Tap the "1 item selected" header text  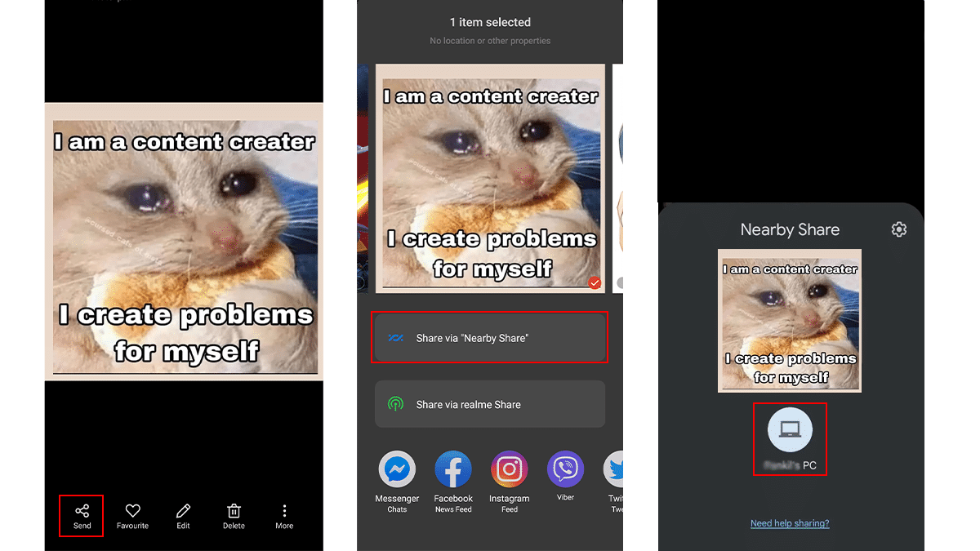pyautogui.click(x=490, y=22)
